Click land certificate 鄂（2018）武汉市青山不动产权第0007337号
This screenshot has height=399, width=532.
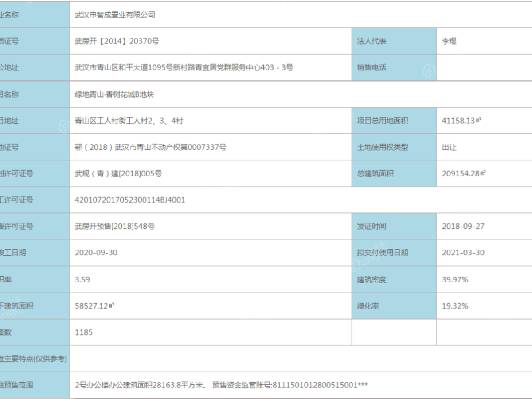click(x=151, y=147)
